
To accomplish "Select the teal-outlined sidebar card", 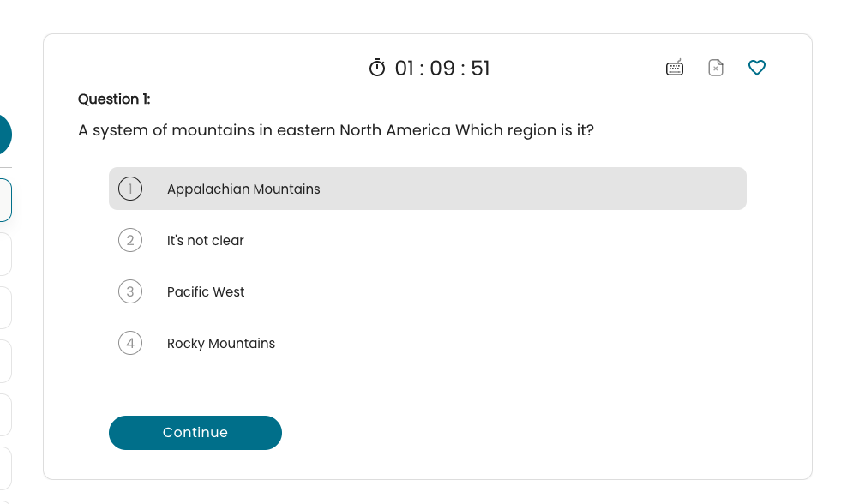I will pos(5,200).
